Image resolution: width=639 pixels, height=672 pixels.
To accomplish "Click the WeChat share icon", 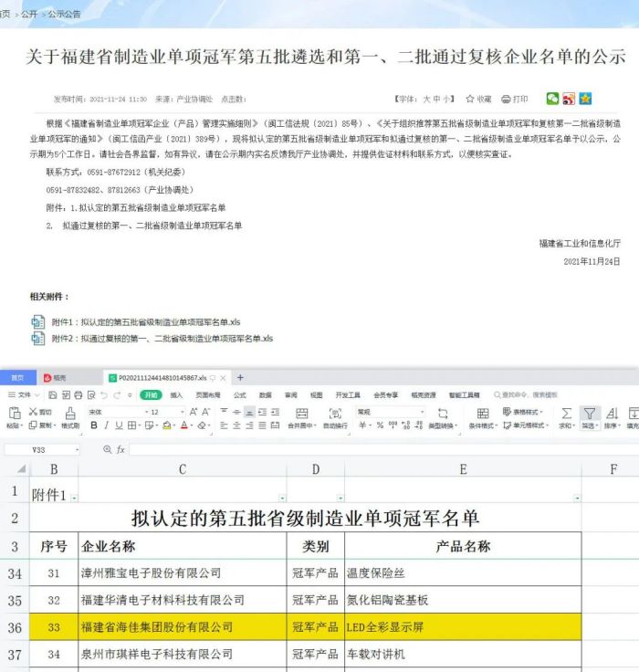I will tap(552, 99).
